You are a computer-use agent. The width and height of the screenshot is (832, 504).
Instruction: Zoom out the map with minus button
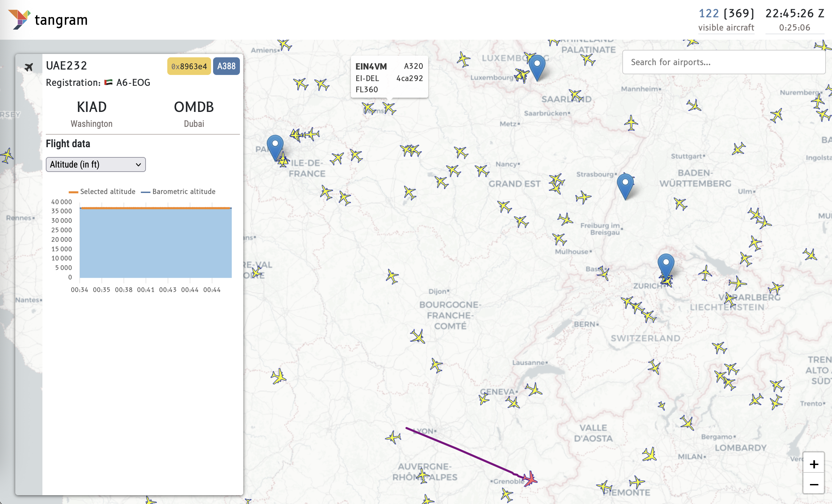[x=814, y=484]
